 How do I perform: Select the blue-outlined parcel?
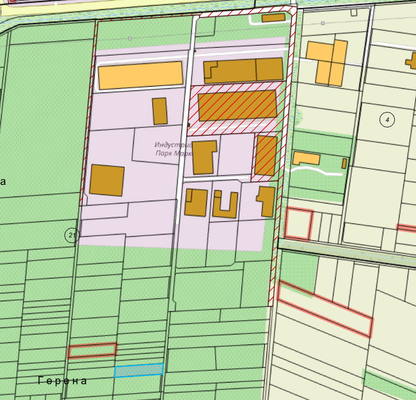139,370
